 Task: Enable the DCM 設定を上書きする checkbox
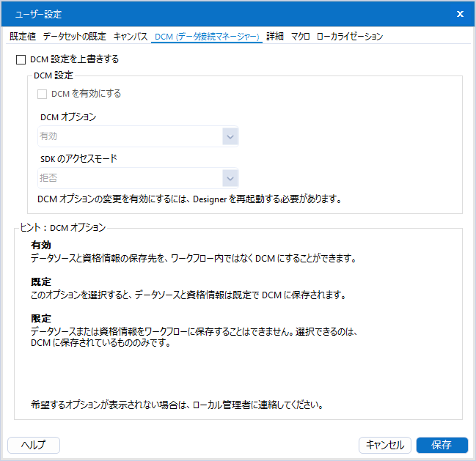pyautogui.click(x=21, y=59)
